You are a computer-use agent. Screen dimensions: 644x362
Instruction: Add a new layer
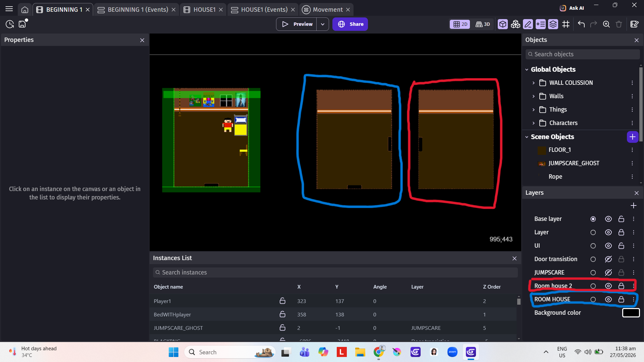pyautogui.click(x=633, y=205)
